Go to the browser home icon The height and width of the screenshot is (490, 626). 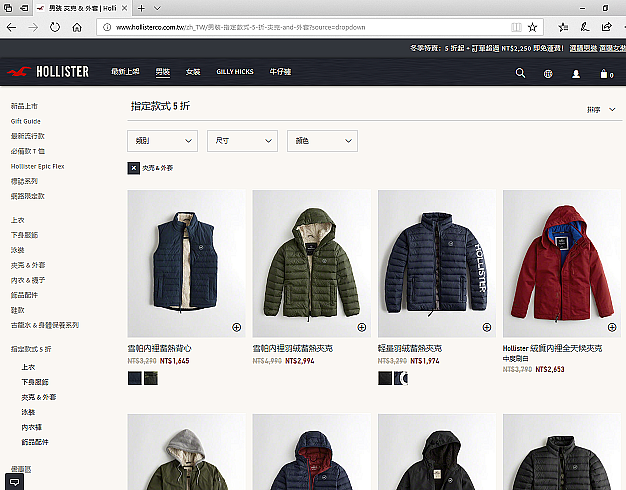click(x=77, y=27)
